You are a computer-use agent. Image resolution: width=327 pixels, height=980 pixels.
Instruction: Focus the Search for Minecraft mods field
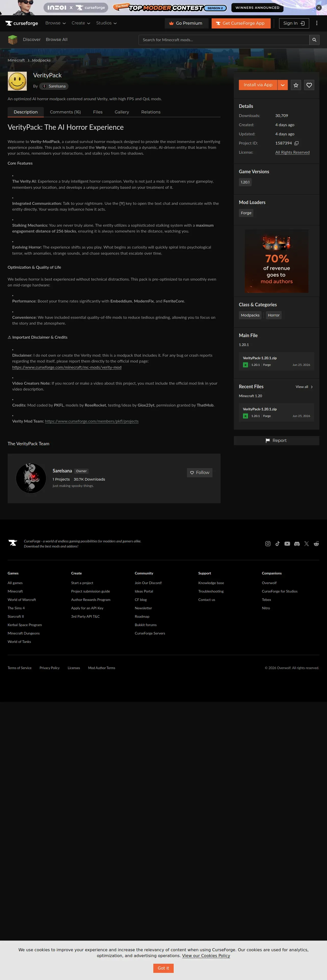[224, 40]
